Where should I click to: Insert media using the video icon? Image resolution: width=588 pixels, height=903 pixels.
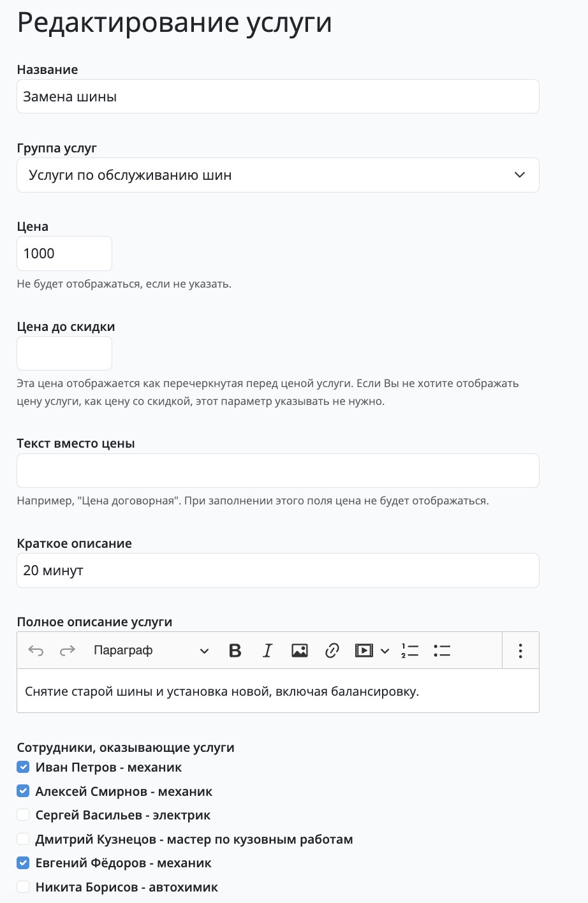364,650
